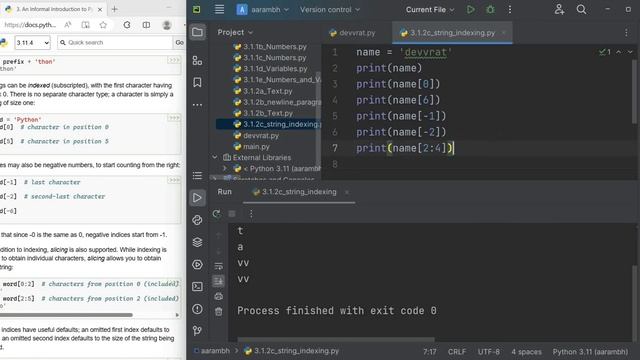Open 3.1.1d_Variables.py in project tree
The width and height of the screenshot is (640, 360).
tap(270, 69)
